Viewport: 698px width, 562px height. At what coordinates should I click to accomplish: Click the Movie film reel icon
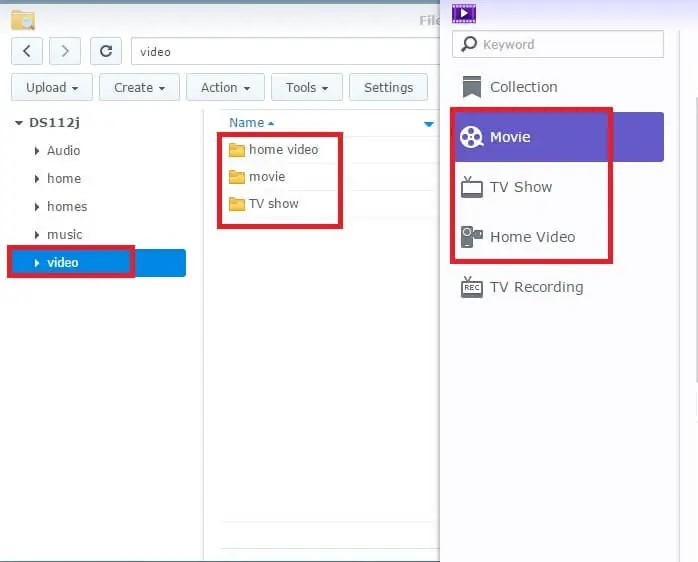(471, 137)
